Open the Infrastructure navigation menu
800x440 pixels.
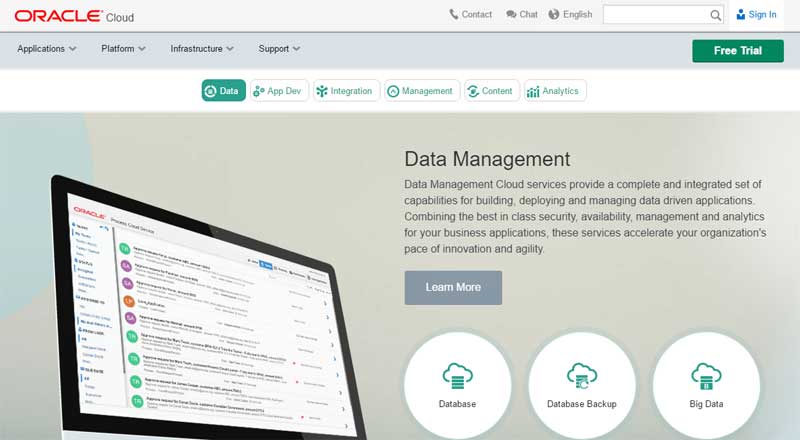pos(202,48)
